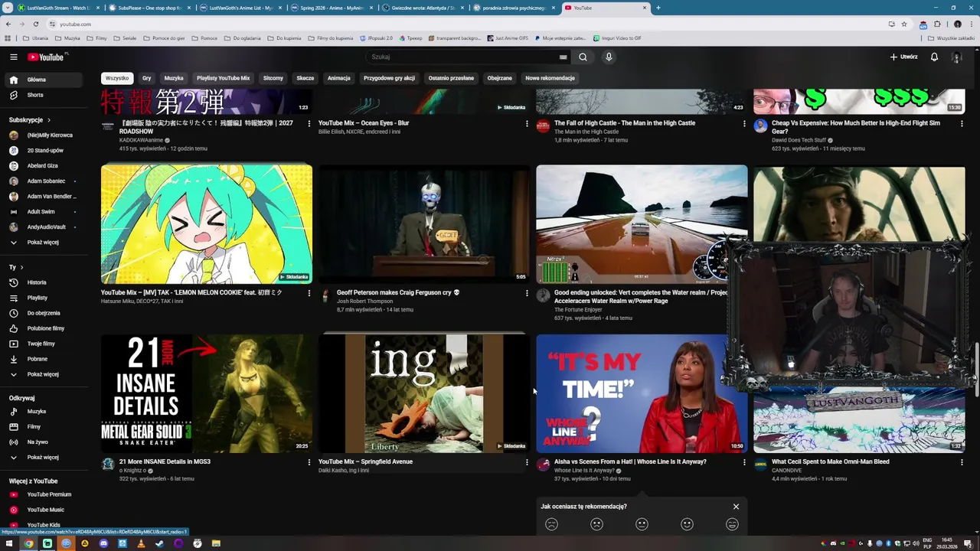The image size is (980, 551).
Task: Open Playlisty in the sidebar
Action: point(44,298)
